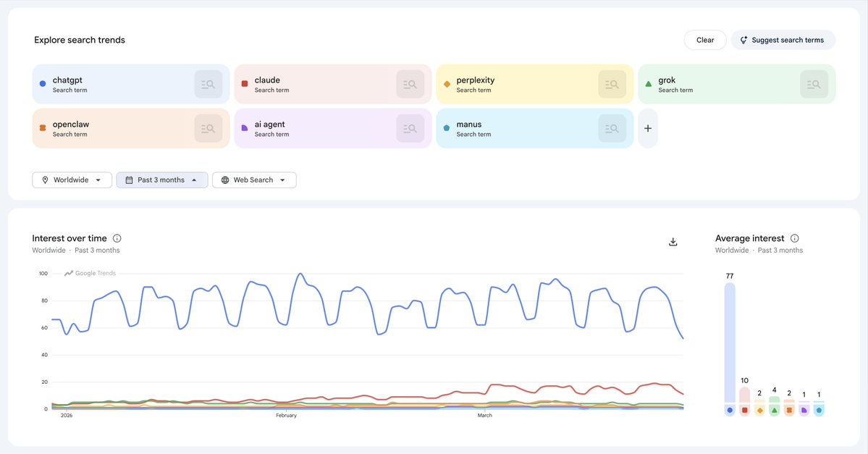868x454 pixels.
Task: Select the ai agent search term card
Action: tap(333, 128)
